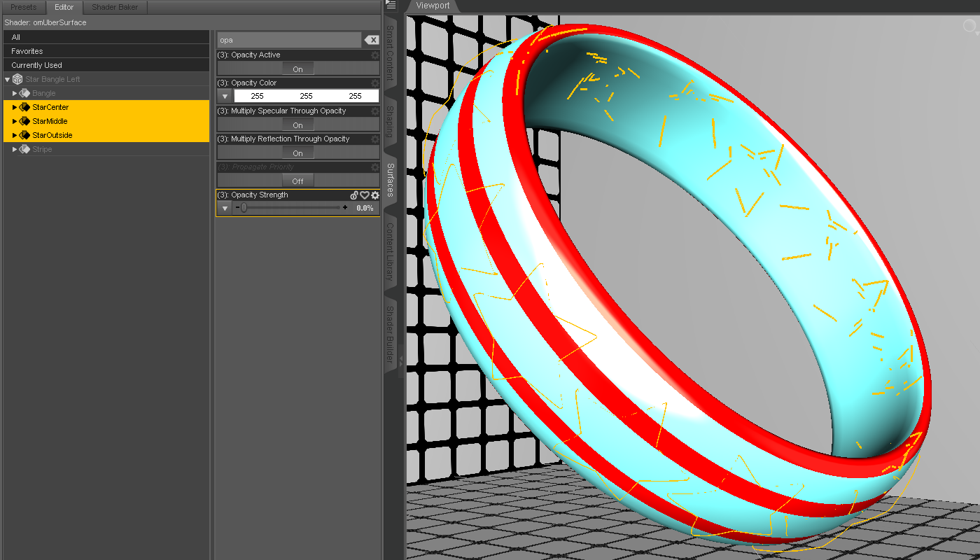
Task: Show the Favorites filter
Action: point(106,51)
